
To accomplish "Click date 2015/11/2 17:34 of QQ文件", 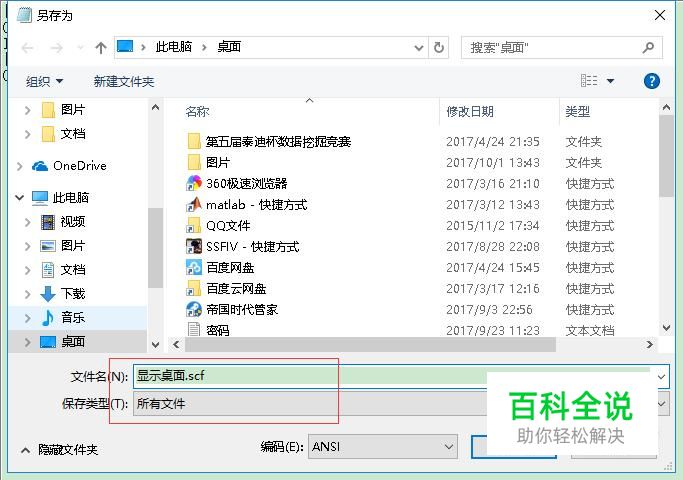I will (x=493, y=226).
